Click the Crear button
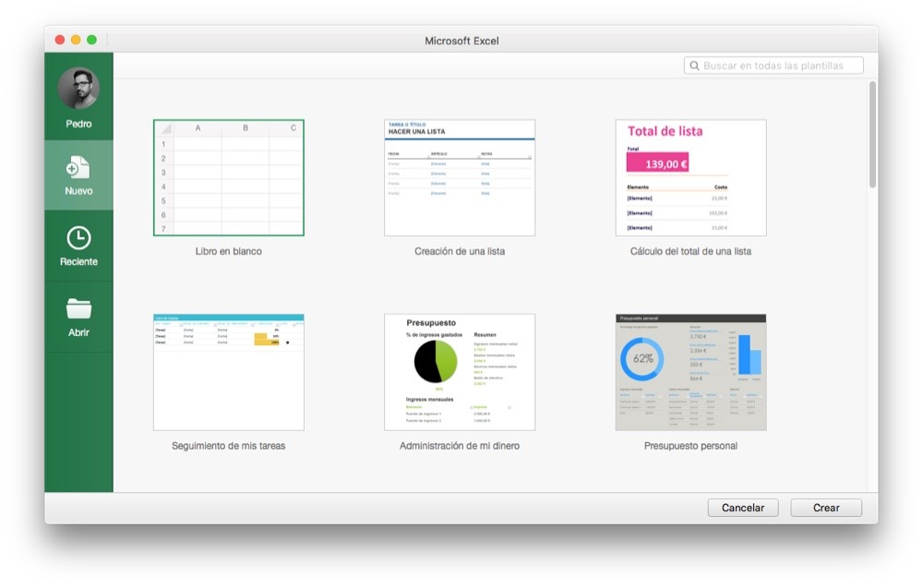923x588 pixels. tap(826, 508)
